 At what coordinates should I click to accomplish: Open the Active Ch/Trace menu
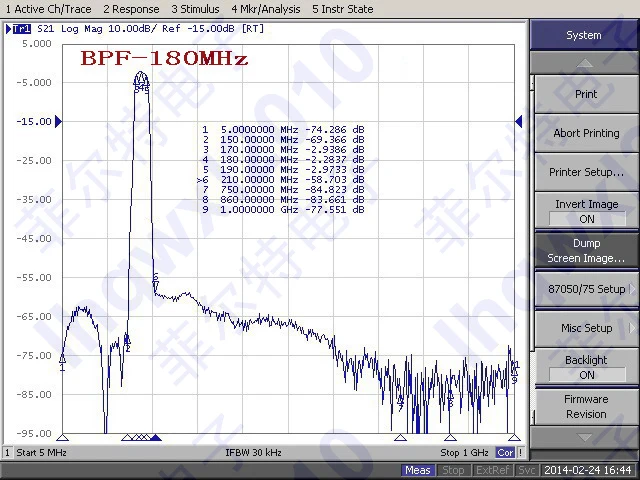click(48, 9)
